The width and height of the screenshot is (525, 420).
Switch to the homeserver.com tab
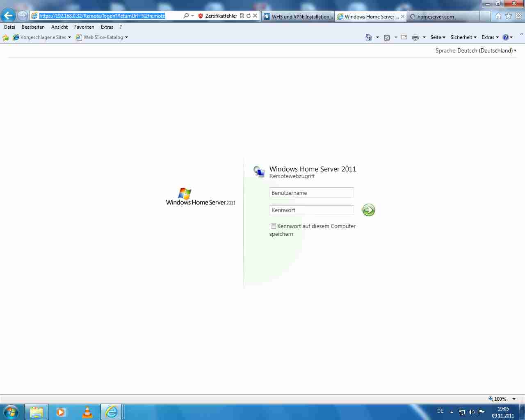pos(443,16)
